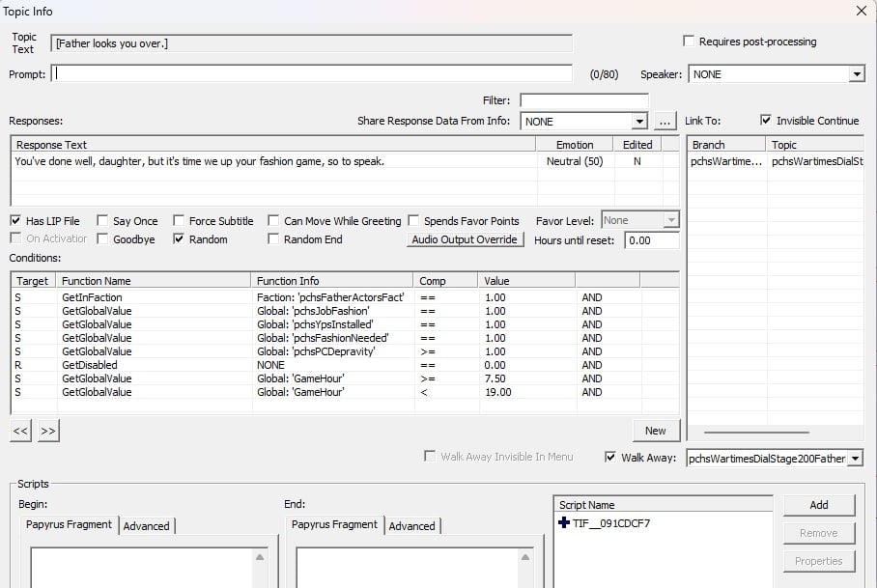Image resolution: width=877 pixels, height=588 pixels.
Task: Open Share Response Data From Info dropdown
Action: (639, 122)
